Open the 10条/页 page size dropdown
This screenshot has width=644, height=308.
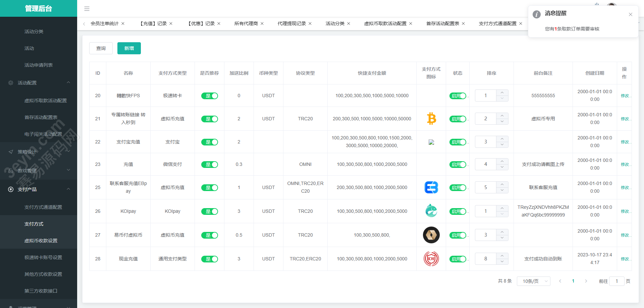(534, 281)
